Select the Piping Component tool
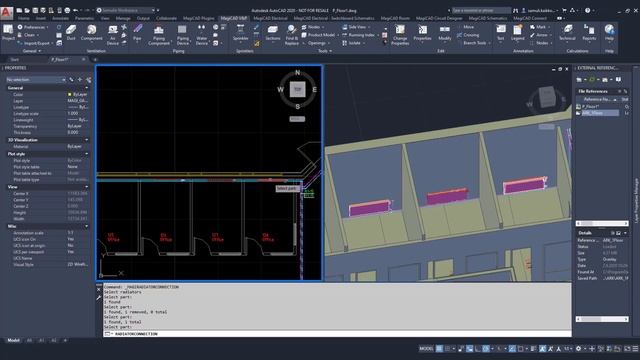Viewport: 640px width, 360px height. (159, 35)
